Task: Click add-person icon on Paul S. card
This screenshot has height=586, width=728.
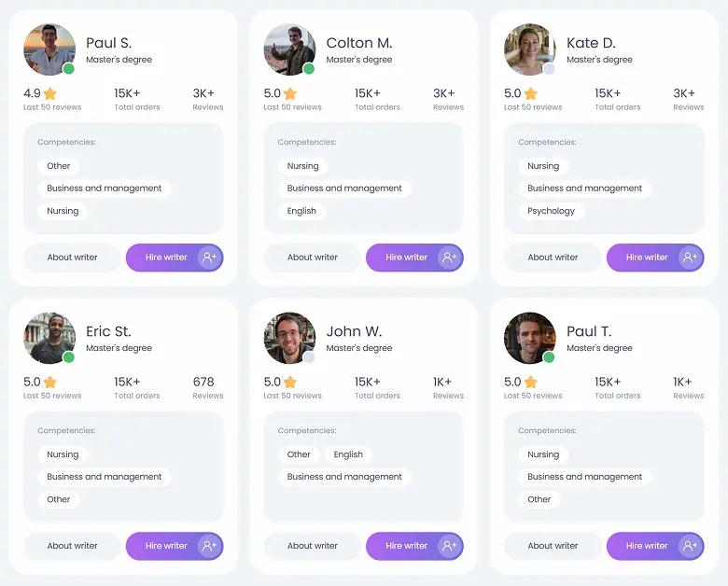Action: click(210, 258)
